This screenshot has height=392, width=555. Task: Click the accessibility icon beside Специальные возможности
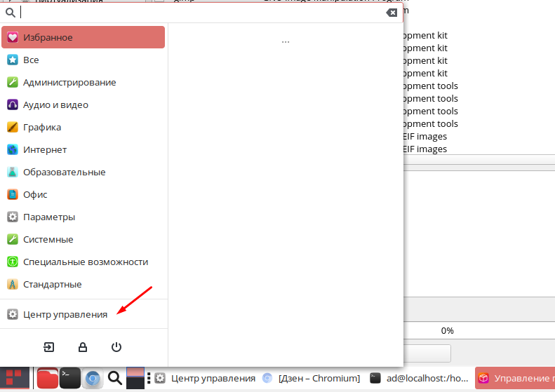pyautogui.click(x=13, y=262)
